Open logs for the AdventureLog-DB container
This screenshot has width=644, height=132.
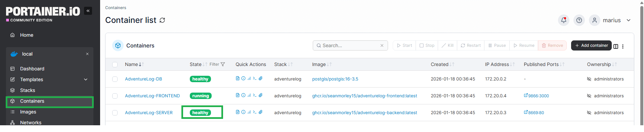click(x=238, y=78)
